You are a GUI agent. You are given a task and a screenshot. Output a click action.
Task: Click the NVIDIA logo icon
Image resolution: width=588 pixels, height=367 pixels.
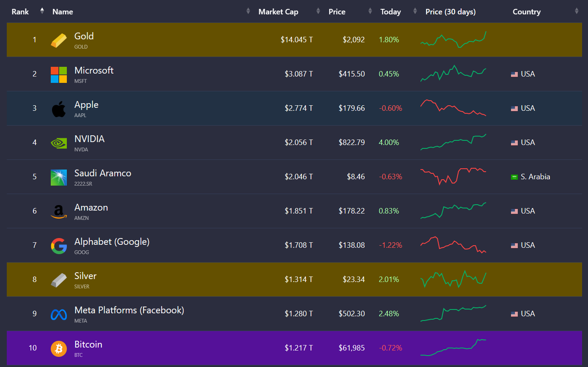tap(59, 143)
